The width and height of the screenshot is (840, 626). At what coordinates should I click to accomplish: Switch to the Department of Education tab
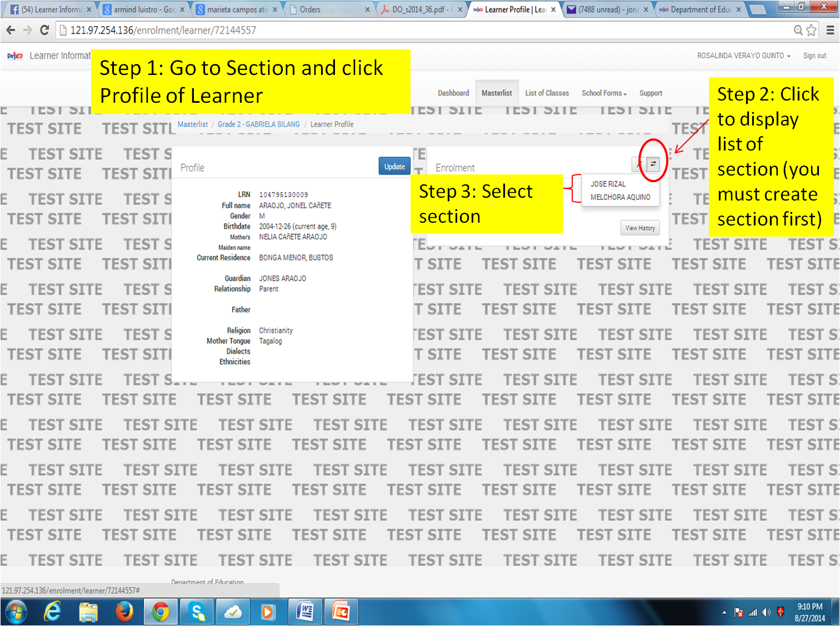pos(699,9)
